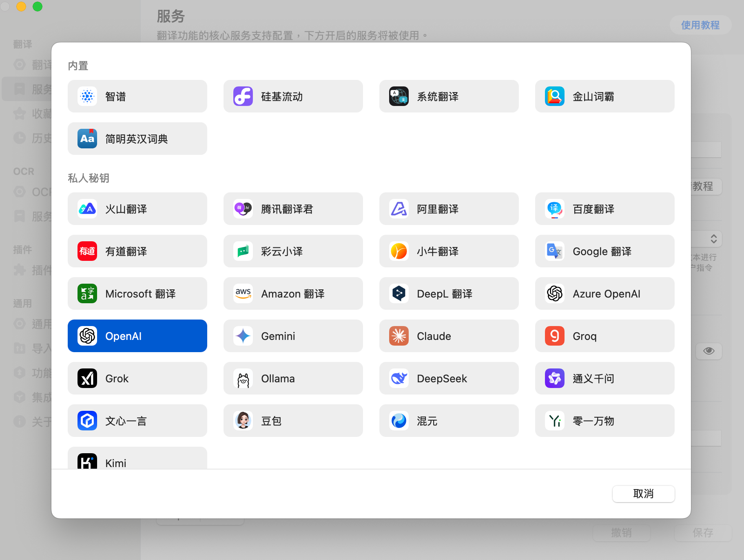744x560 pixels.
Task: Click the Youdao red icon
Action: tap(87, 251)
